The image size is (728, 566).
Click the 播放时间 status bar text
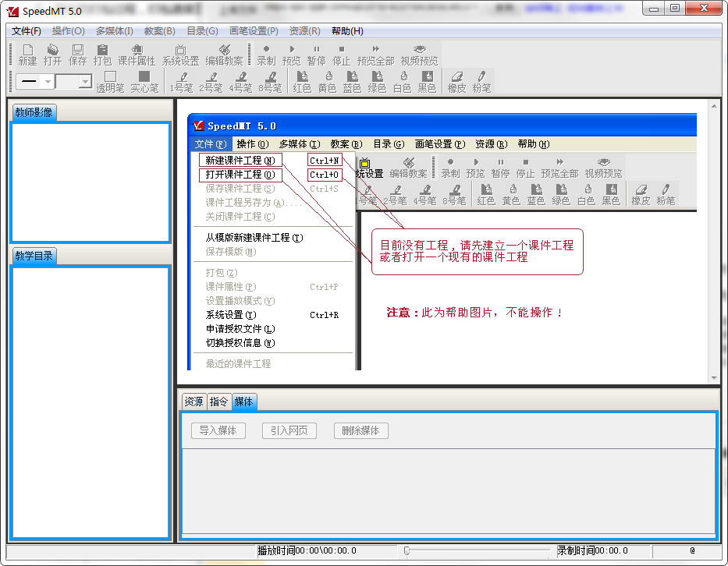coord(307,550)
